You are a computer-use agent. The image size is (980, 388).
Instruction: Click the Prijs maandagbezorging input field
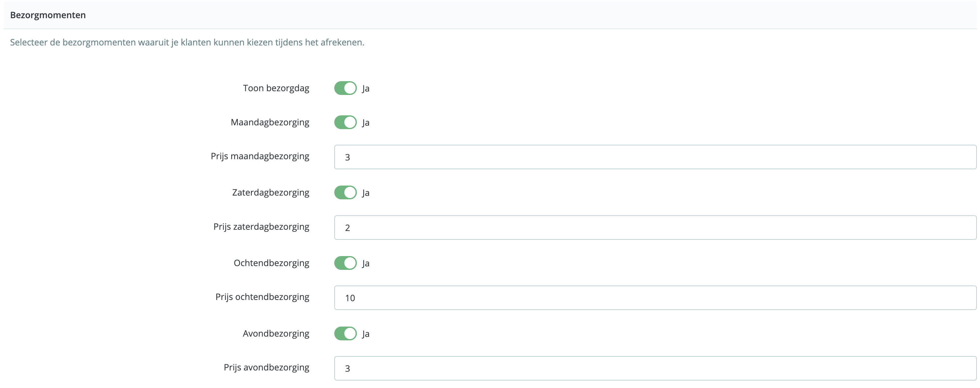point(654,157)
